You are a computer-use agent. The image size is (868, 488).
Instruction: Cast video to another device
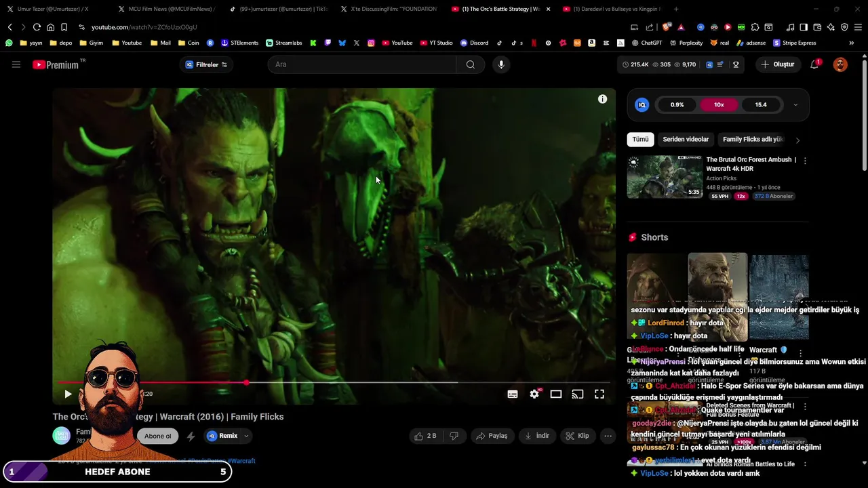578,394
